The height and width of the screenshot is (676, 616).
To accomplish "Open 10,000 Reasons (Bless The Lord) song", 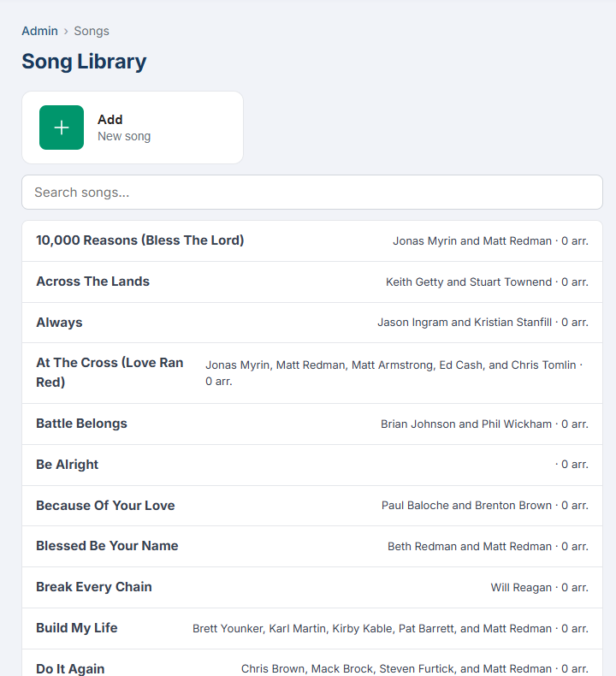I will pos(312,240).
